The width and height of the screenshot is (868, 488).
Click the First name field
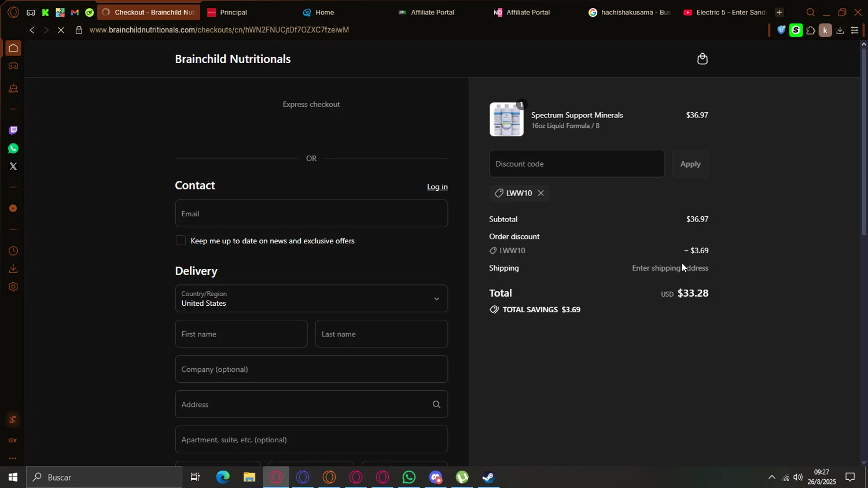241,334
